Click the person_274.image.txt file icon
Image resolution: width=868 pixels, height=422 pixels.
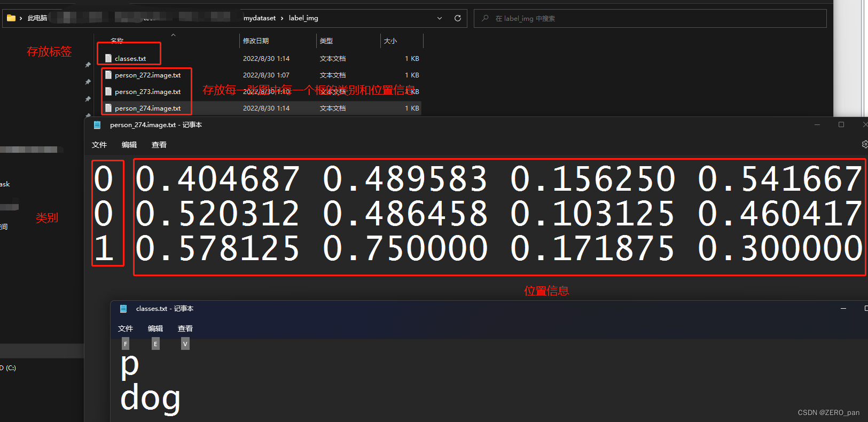click(x=108, y=108)
